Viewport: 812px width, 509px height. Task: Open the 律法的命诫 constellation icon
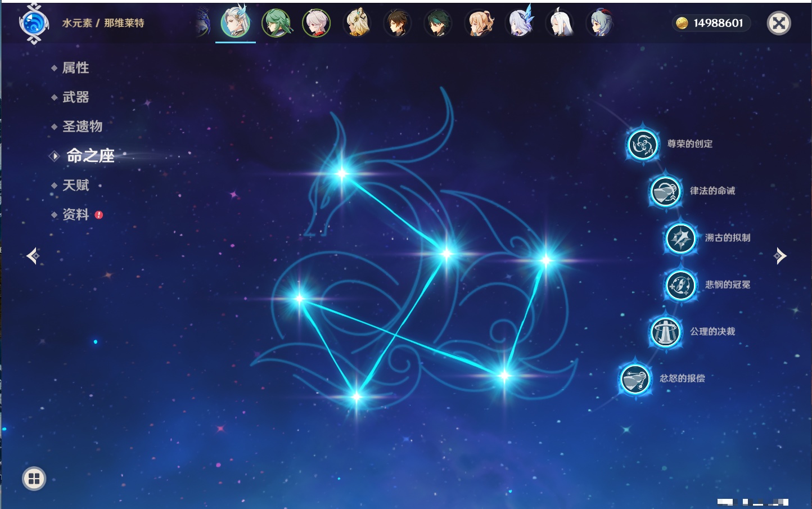[x=665, y=191]
